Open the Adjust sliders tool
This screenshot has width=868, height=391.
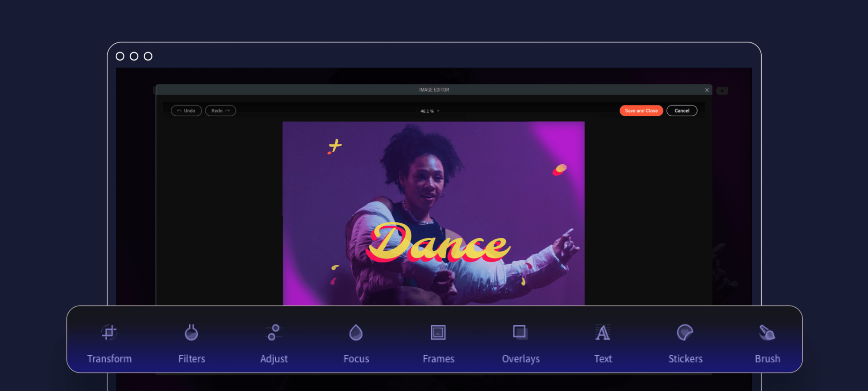coord(274,343)
